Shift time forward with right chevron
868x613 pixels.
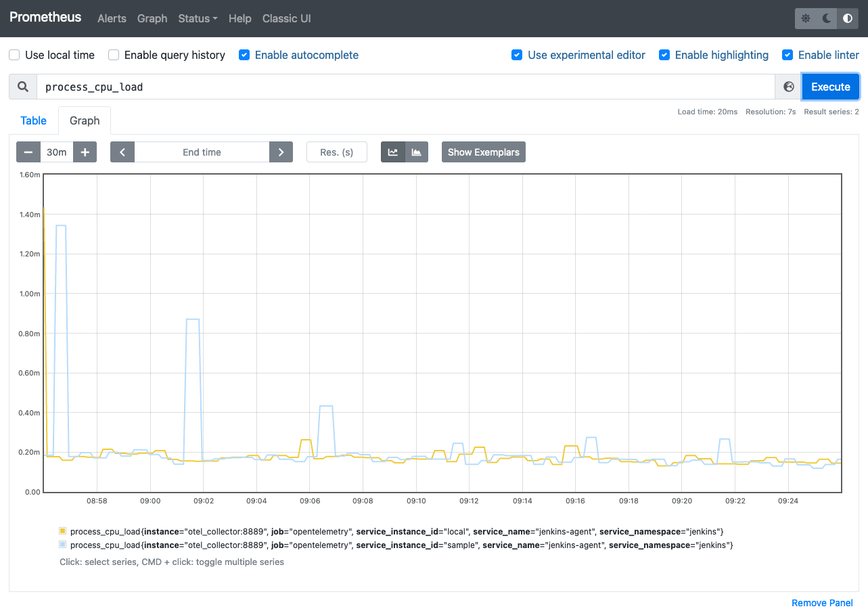[281, 152]
